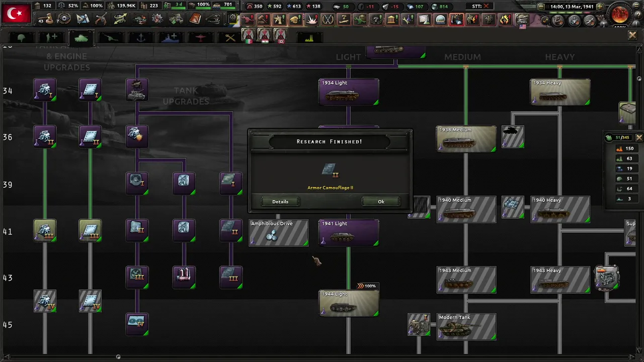Select the Engine IV upgrade icon
The image size is (644, 362).
click(45, 301)
